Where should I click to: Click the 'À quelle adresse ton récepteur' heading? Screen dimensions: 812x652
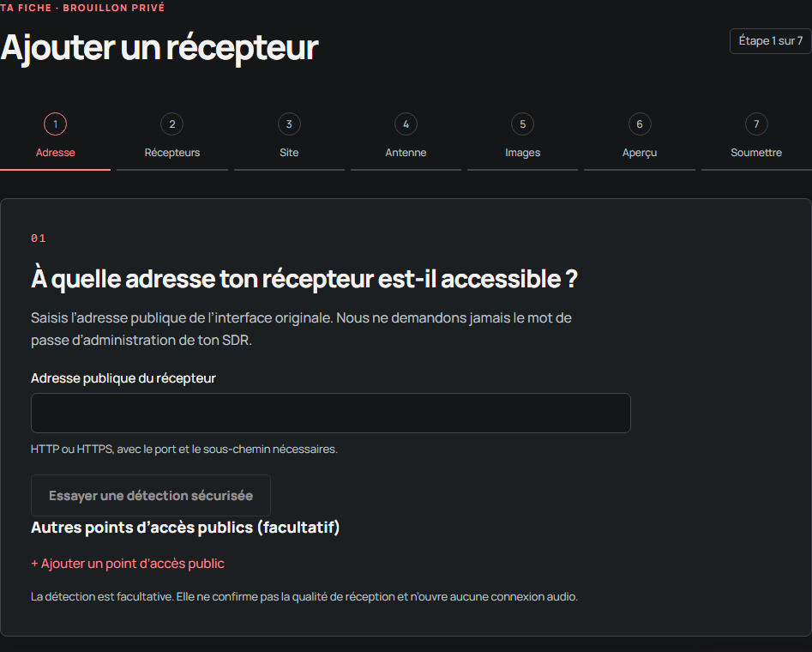tap(304, 279)
